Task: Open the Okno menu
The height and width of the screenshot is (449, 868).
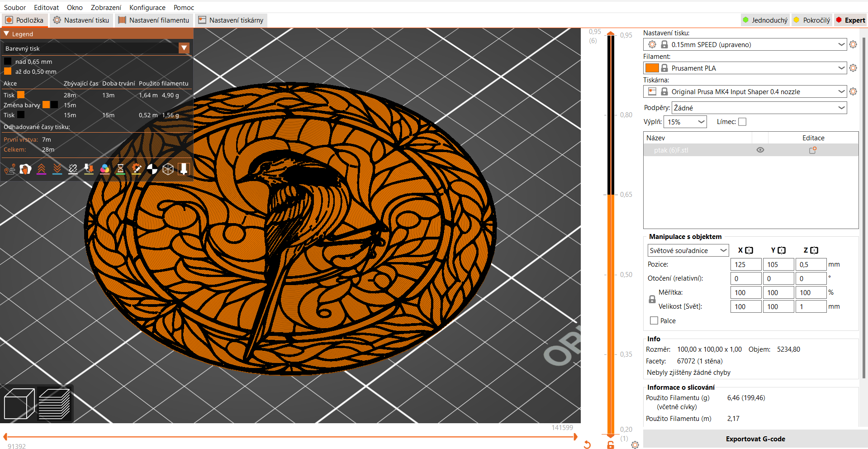Action: (75, 7)
